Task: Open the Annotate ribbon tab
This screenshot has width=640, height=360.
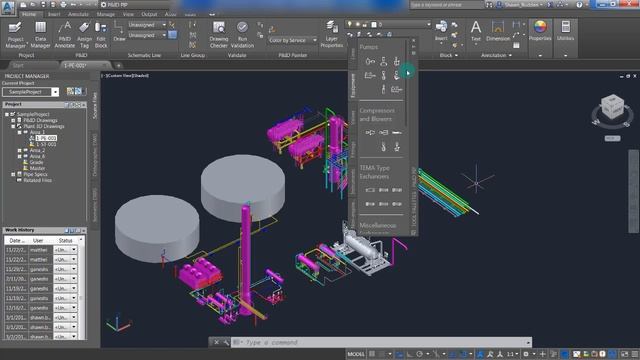Action: (x=78, y=14)
